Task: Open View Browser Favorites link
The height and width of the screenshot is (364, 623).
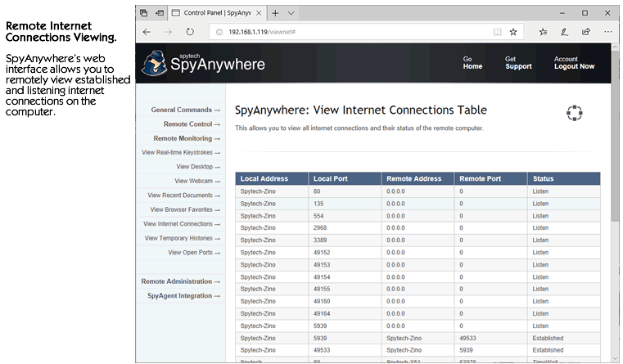Action: click(185, 209)
